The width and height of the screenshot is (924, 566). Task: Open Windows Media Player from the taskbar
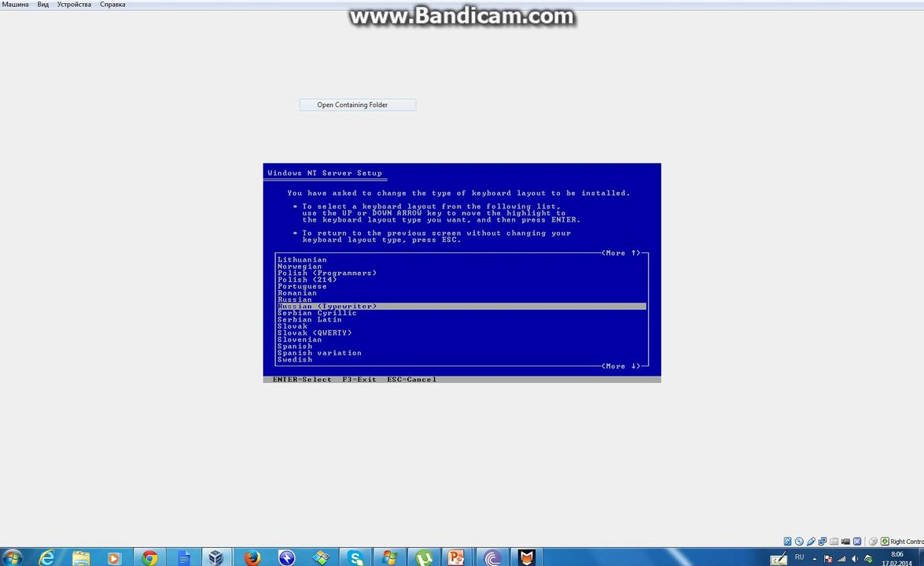(114, 557)
